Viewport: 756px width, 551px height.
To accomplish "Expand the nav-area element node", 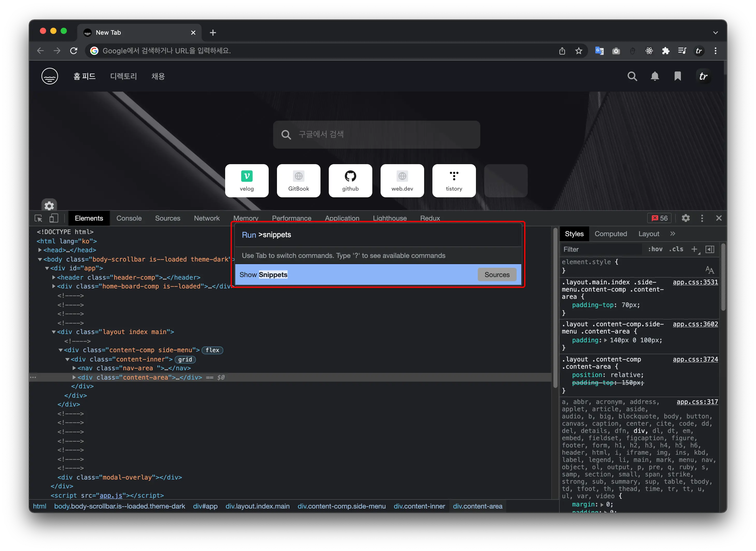I will click(x=74, y=368).
